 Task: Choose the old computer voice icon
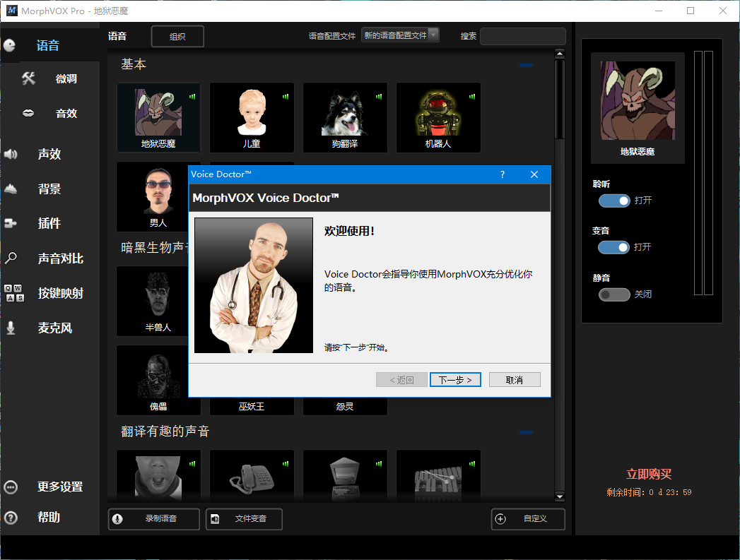pyautogui.click(x=345, y=475)
